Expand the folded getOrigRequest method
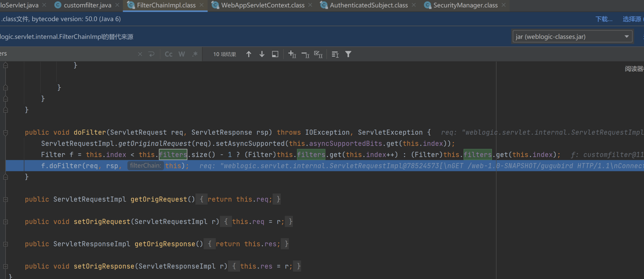Viewport: 644px width, 279px height. [5, 199]
